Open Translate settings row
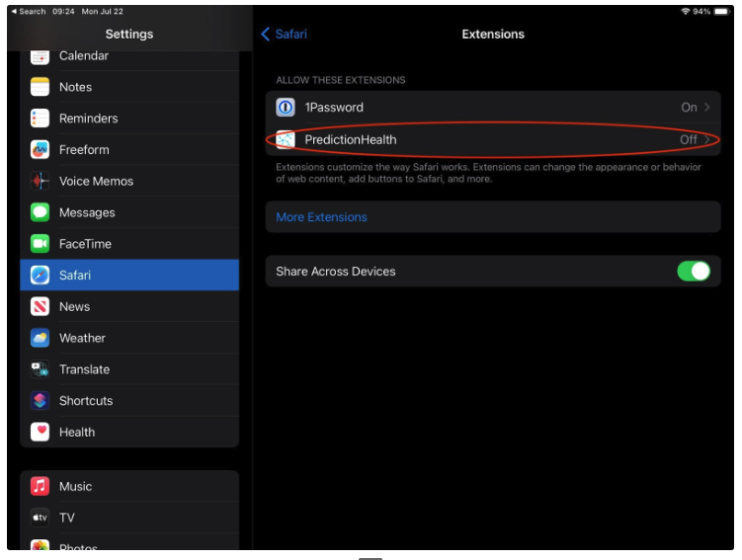 tap(129, 369)
